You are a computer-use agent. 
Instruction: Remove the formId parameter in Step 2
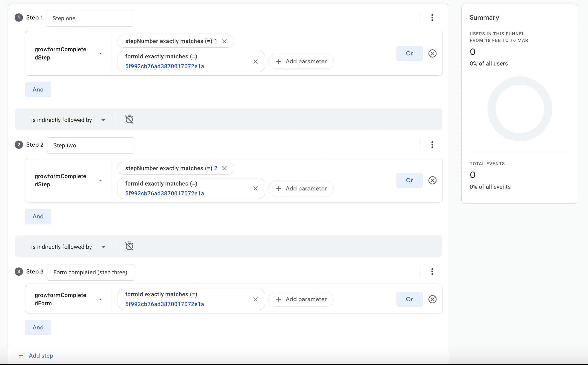[255, 189]
